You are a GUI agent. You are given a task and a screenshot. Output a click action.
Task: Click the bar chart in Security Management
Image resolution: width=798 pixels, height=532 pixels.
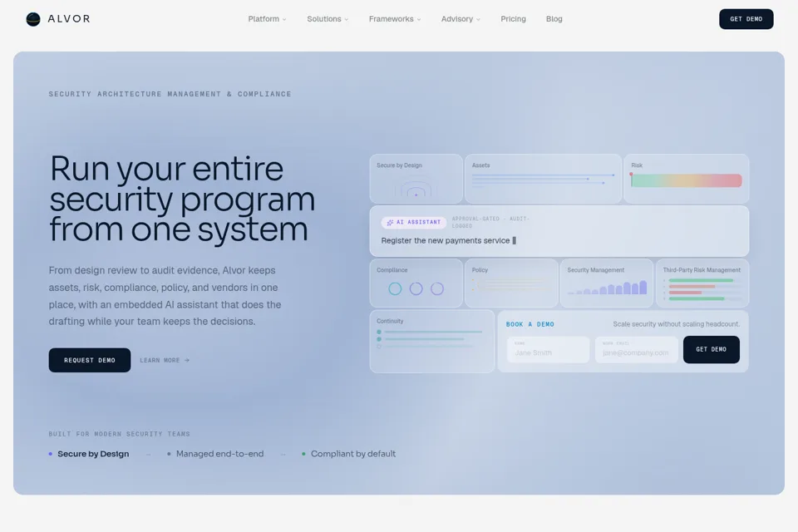point(607,287)
